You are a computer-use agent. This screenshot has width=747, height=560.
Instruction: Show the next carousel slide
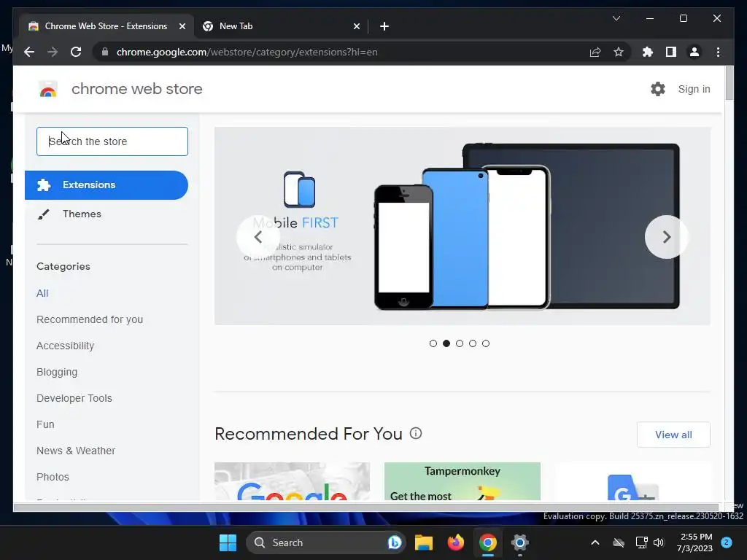[x=667, y=237]
